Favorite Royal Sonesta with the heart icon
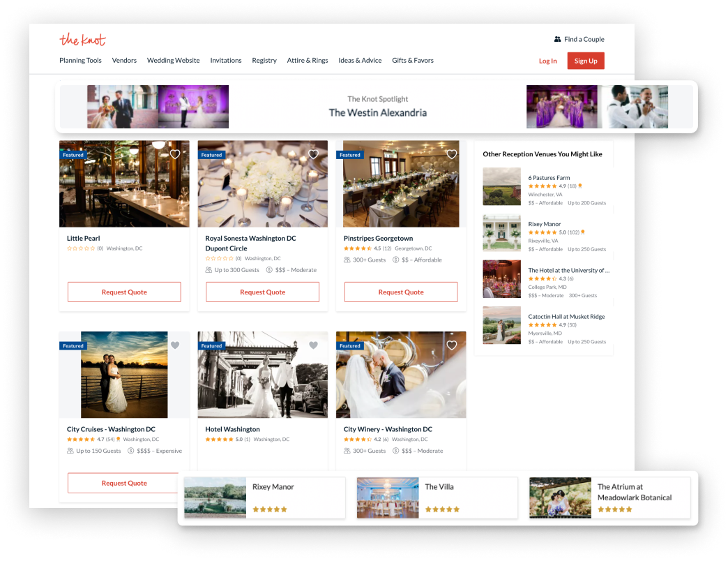 pyautogui.click(x=313, y=154)
